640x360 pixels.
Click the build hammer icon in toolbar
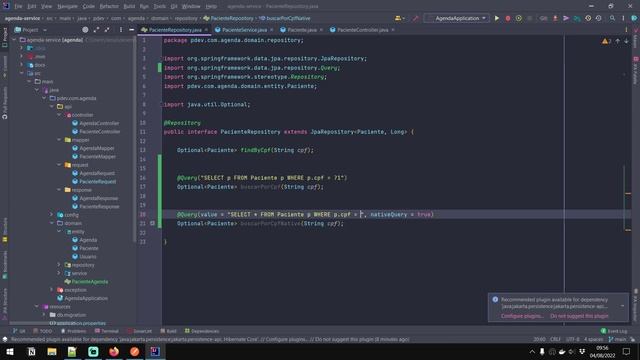[x=416, y=18]
